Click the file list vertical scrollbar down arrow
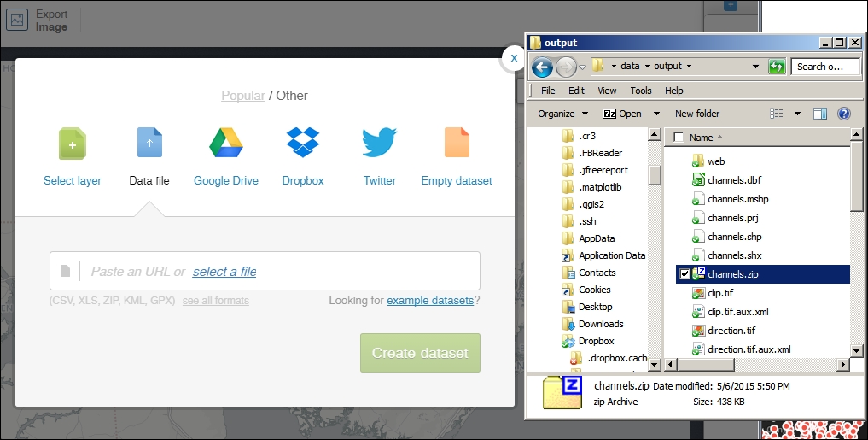Screen dimensions: 868x440 click(x=856, y=351)
